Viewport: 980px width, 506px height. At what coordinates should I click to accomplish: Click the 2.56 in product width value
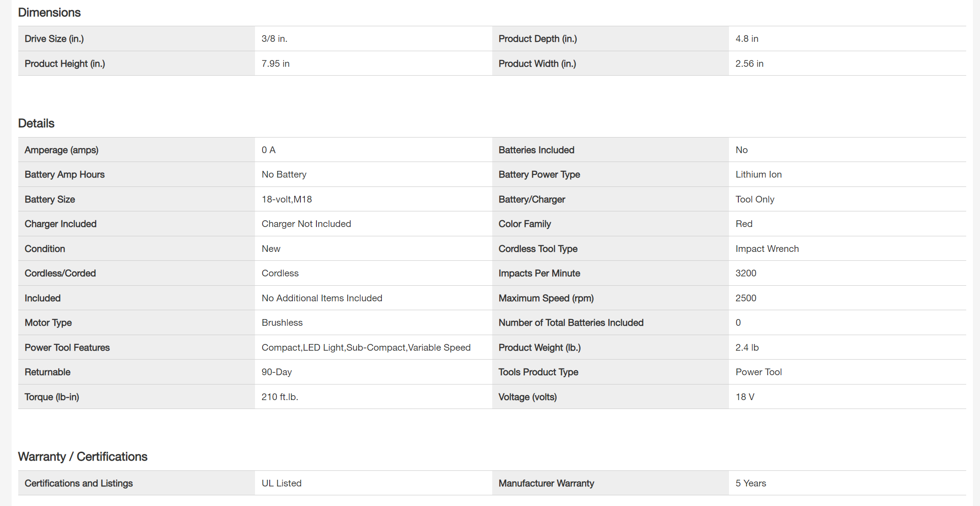pos(749,64)
